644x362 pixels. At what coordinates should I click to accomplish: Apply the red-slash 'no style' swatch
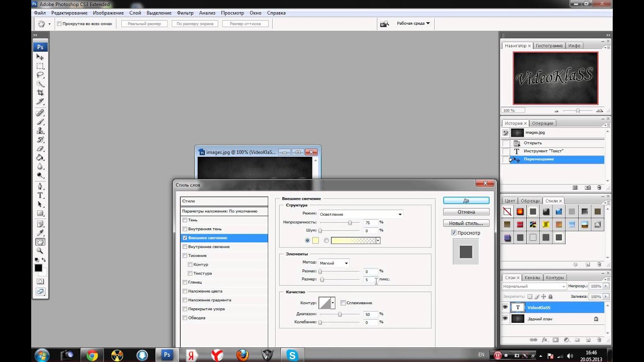tap(507, 212)
